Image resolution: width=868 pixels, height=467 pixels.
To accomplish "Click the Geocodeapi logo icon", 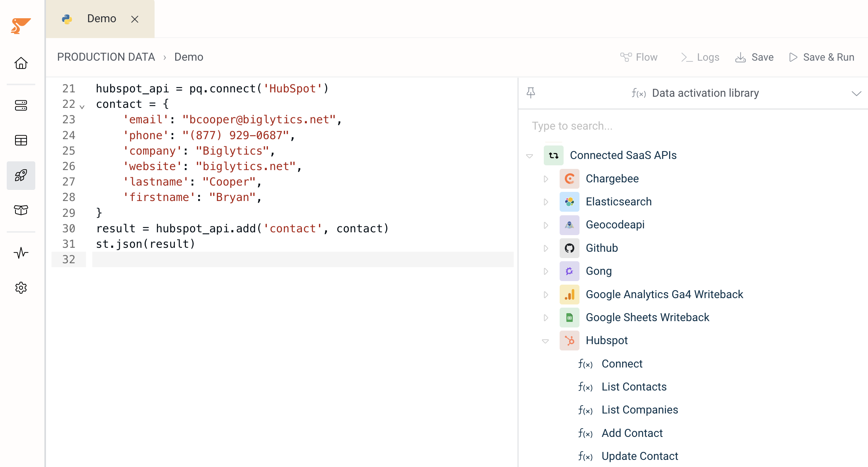I will tap(570, 225).
